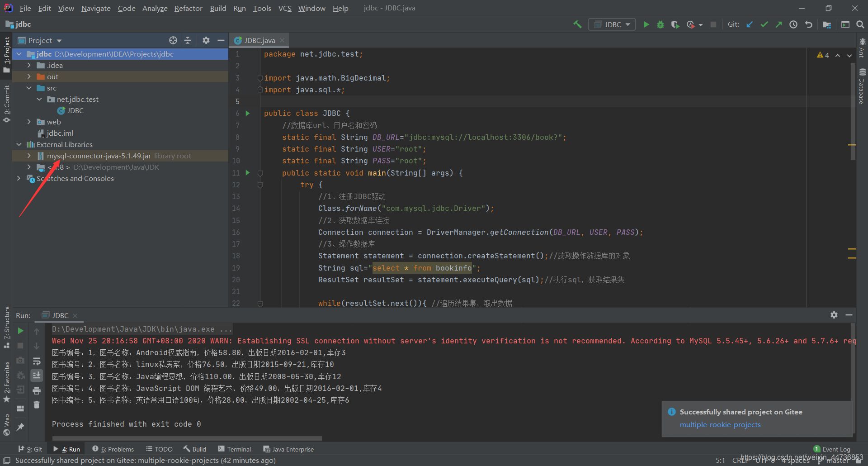Viewport: 868px width, 466px height.
Task: Pin the Run tab with the pin icon
Action: point(20,427)
